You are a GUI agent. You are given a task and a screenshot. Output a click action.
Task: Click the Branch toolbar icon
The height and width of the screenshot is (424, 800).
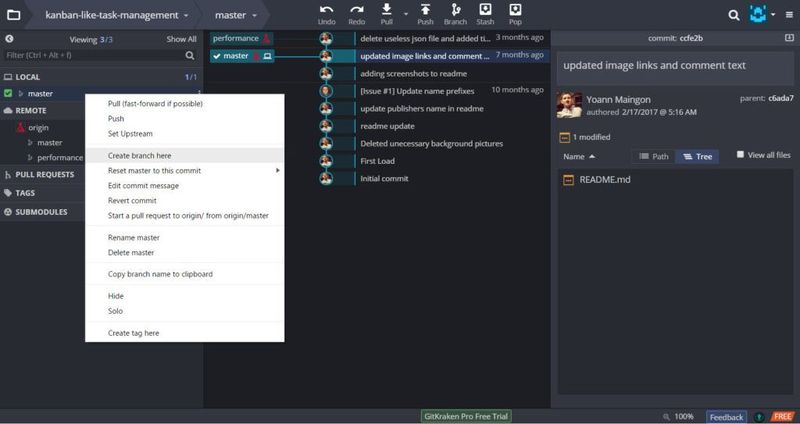455,12
